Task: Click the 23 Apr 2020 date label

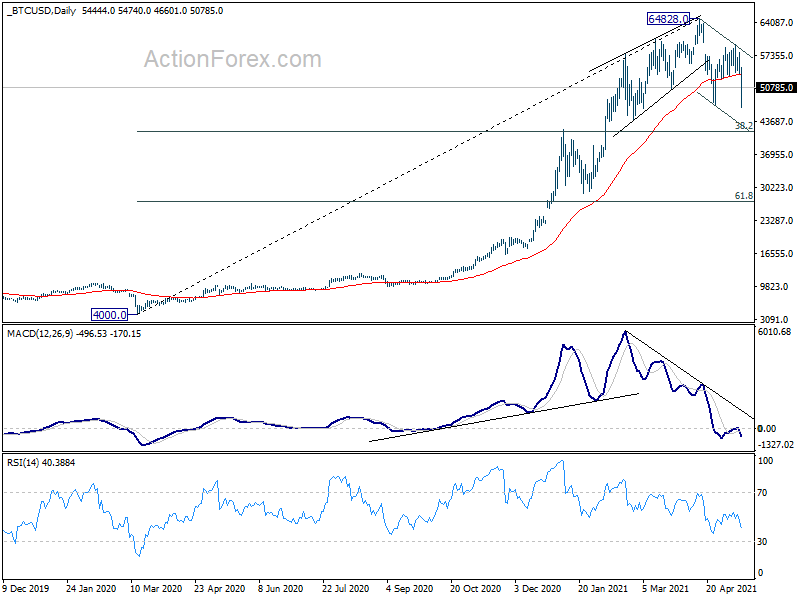Action: pyautogui.click(x=219, y=589)
